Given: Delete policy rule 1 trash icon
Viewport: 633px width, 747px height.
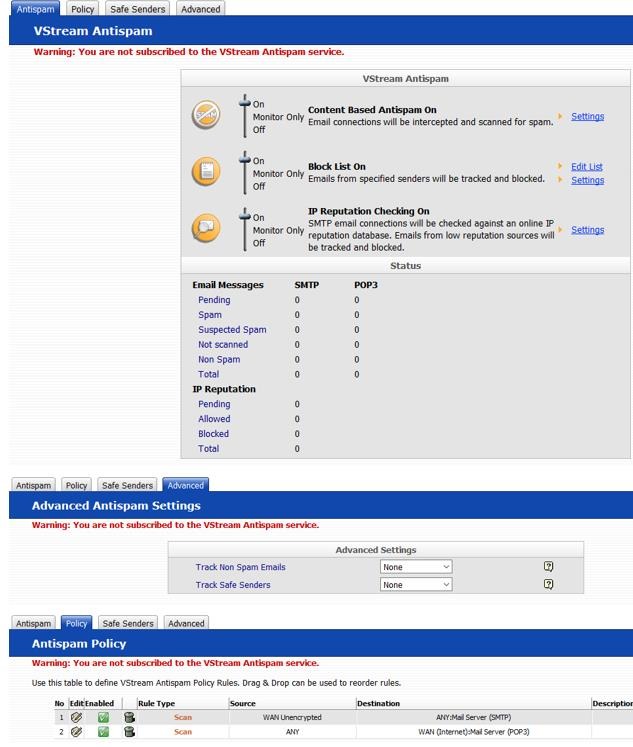Looking at the screenshot, I should pos(129,717).
